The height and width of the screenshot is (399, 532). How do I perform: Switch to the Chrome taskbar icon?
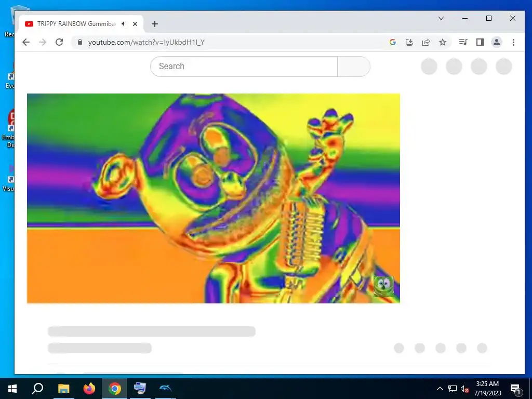(x=115, y=389)
